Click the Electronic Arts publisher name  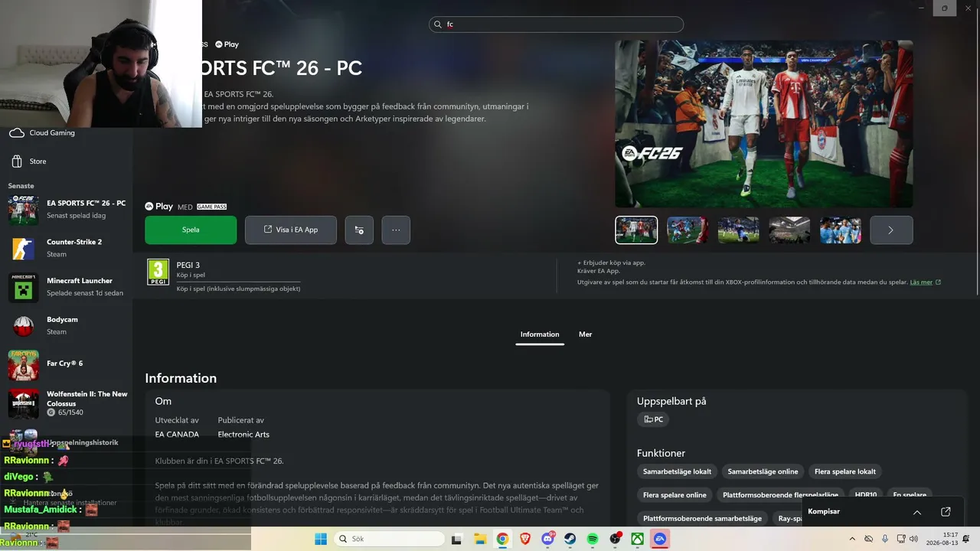point(243,435)
